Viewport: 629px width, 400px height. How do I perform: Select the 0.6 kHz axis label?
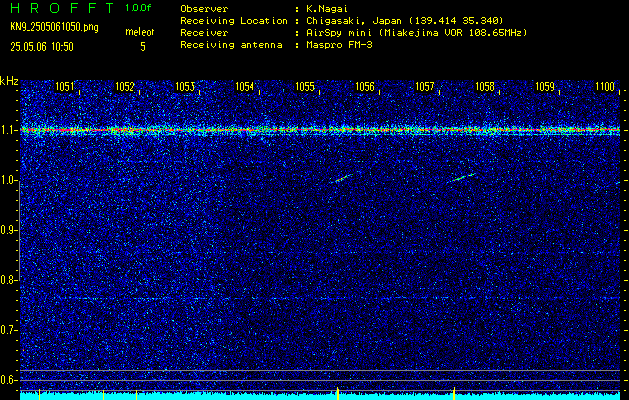pos(9,380)
